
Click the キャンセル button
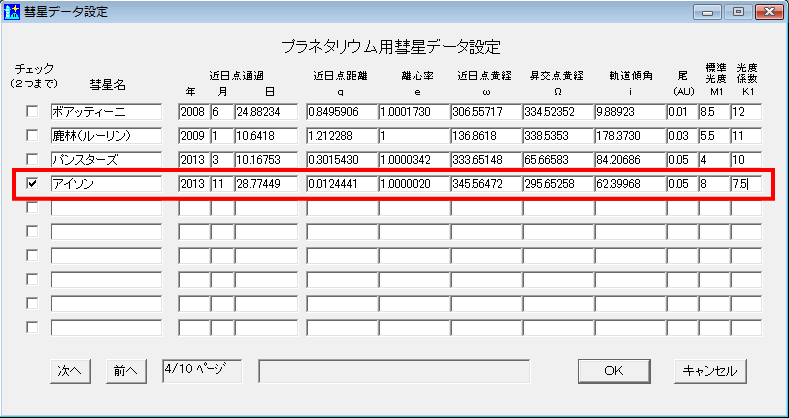coord(709,370)
